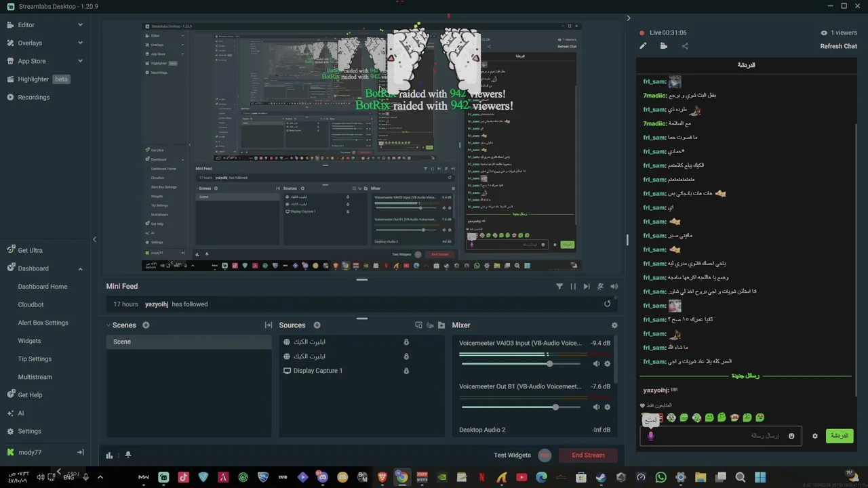Toggle lock on Display Capture 1 source

coord(406,371)
